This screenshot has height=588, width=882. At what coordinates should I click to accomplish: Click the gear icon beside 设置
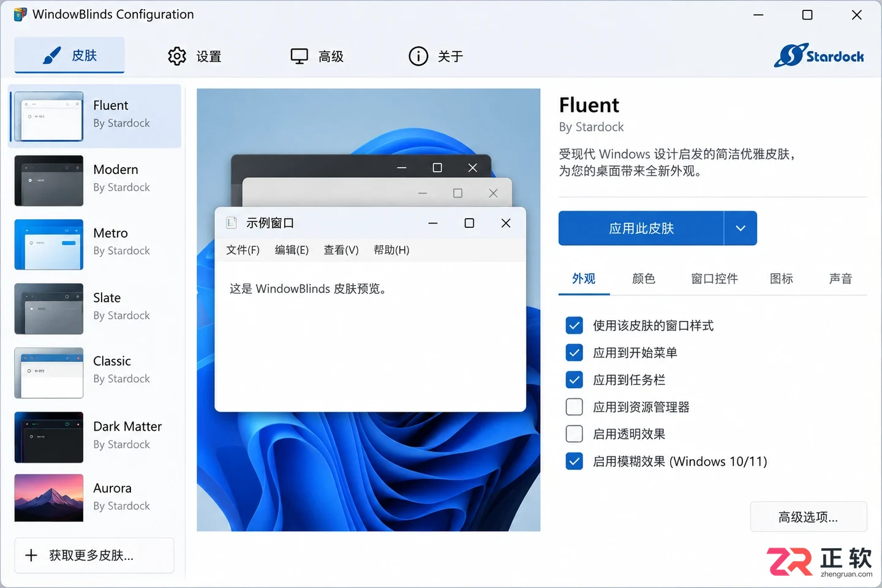click(177, 56)
